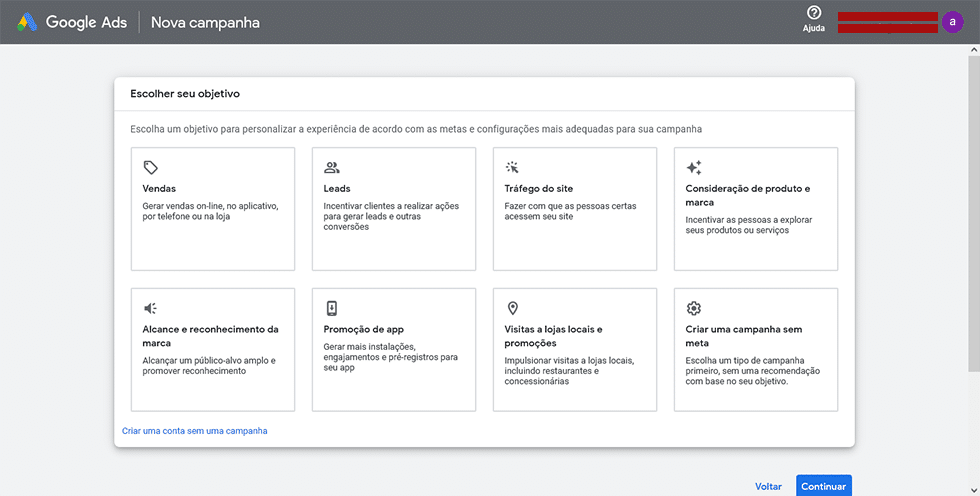Viewport: 980px width, 496px height.
Task: Click the Tráfego do site cursor icon
Action: [512, 167]
